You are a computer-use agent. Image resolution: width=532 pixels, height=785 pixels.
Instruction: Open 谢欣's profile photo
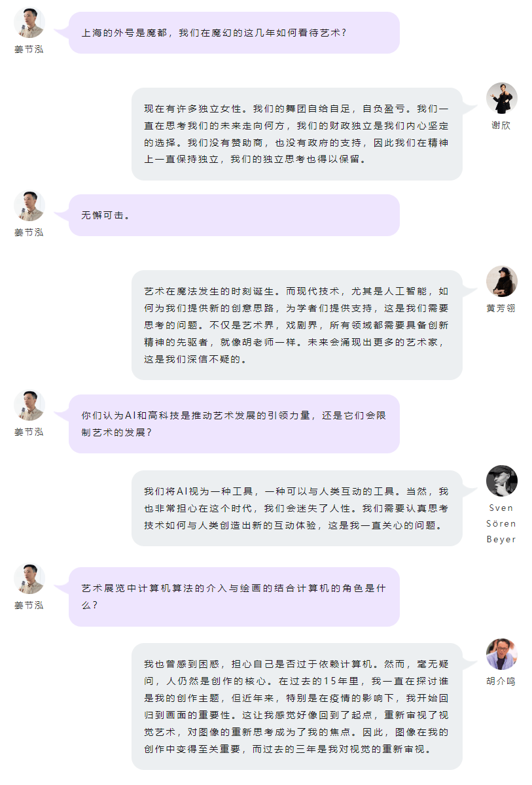(x=501, y=99)
